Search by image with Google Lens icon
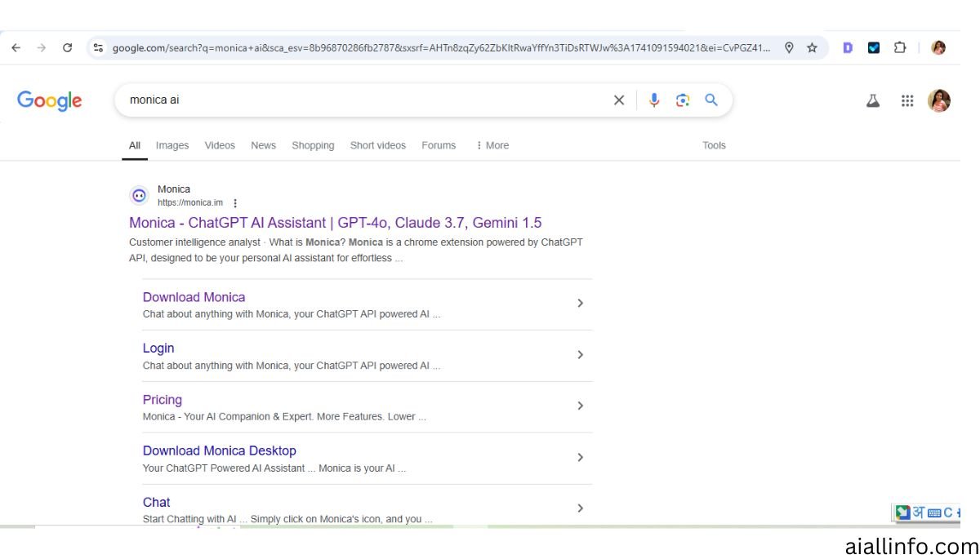This screenshot has height=559, width=980. pos(683,100)
